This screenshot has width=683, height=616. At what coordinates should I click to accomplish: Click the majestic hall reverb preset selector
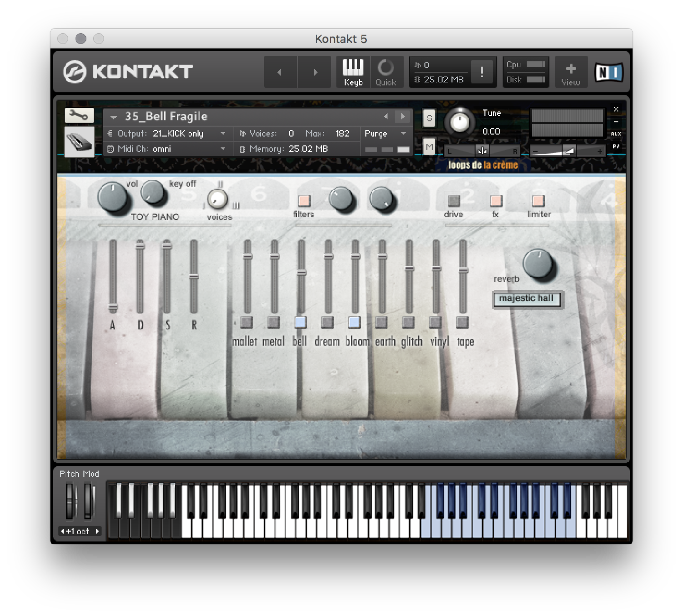coord(527,298)
